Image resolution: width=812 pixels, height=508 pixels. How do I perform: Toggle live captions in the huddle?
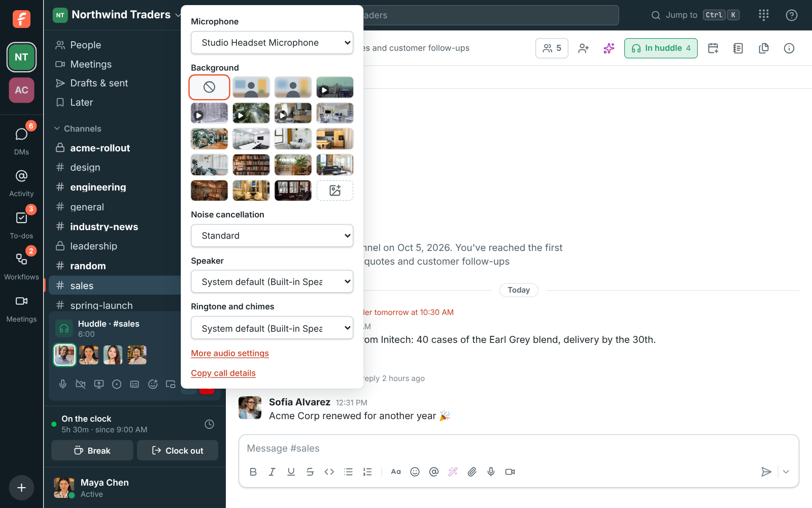tap(134, 384)
